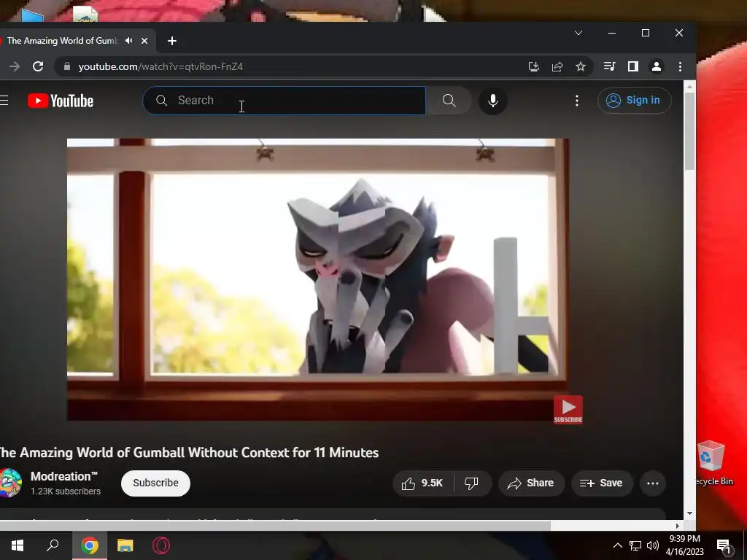Open the media controls icon in Chrome toolbar
Viewport: 747px width, 560px height.
pyautogui.click(x=609, y=66)
